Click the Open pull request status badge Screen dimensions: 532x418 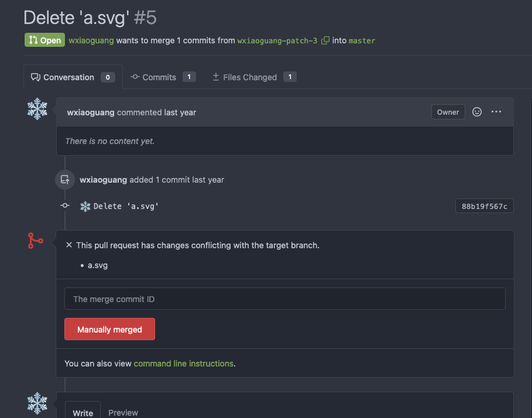[x=45, y=40]
